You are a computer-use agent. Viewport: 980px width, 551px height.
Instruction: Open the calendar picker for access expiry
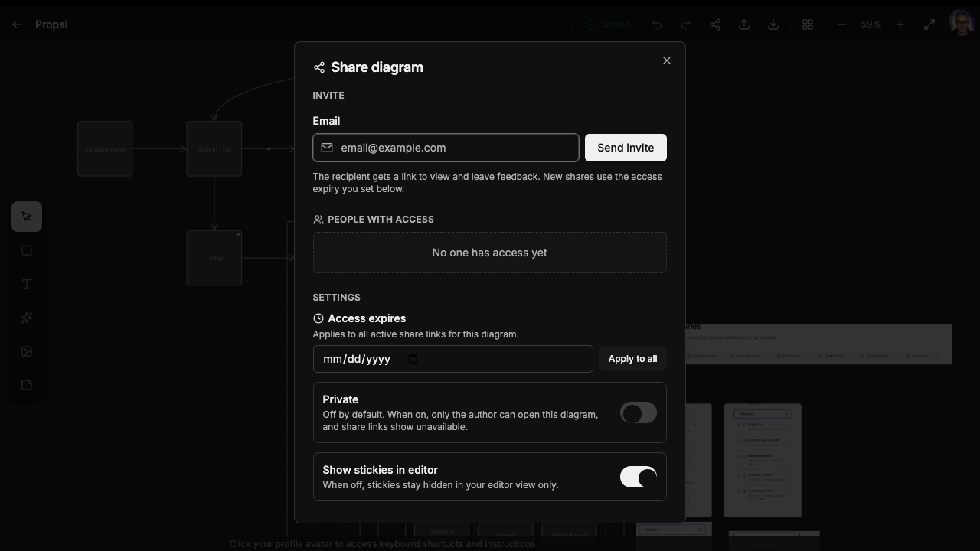coord(413,359)
